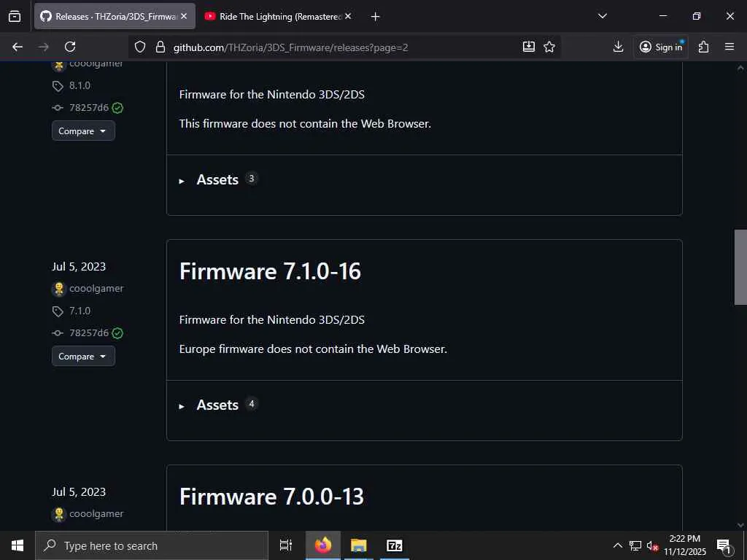Open the Firefox downloads panel
Viewport: 747px width, 560px height.
(x=618, y=47)
